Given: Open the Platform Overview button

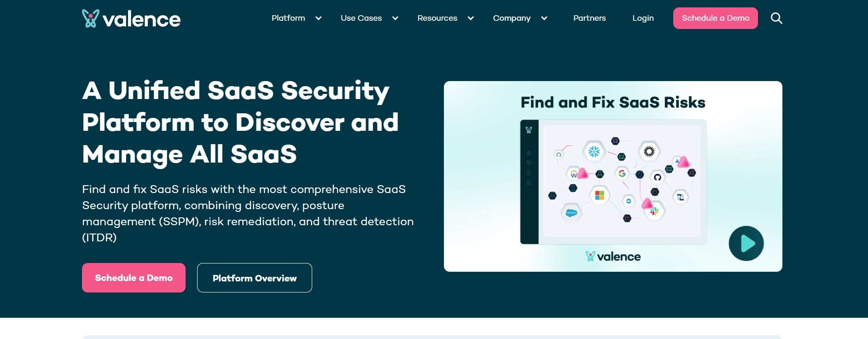Looking at the screenshot, I should click(x=255, y=278).
